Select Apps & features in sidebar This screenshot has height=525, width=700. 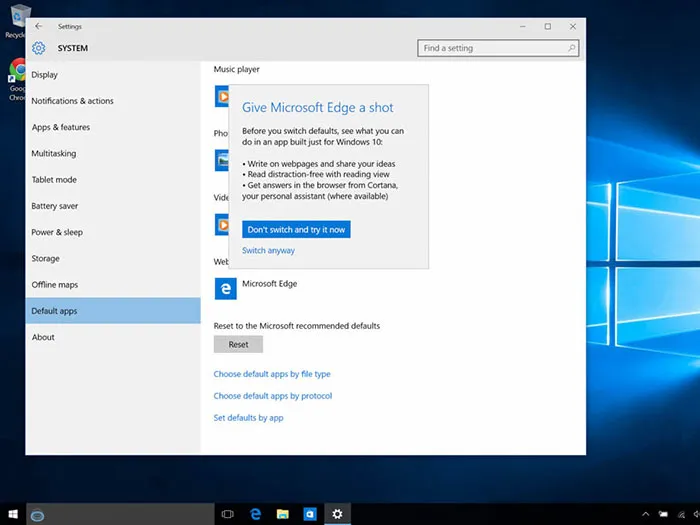pyautogui.click(x=60, y=128)
